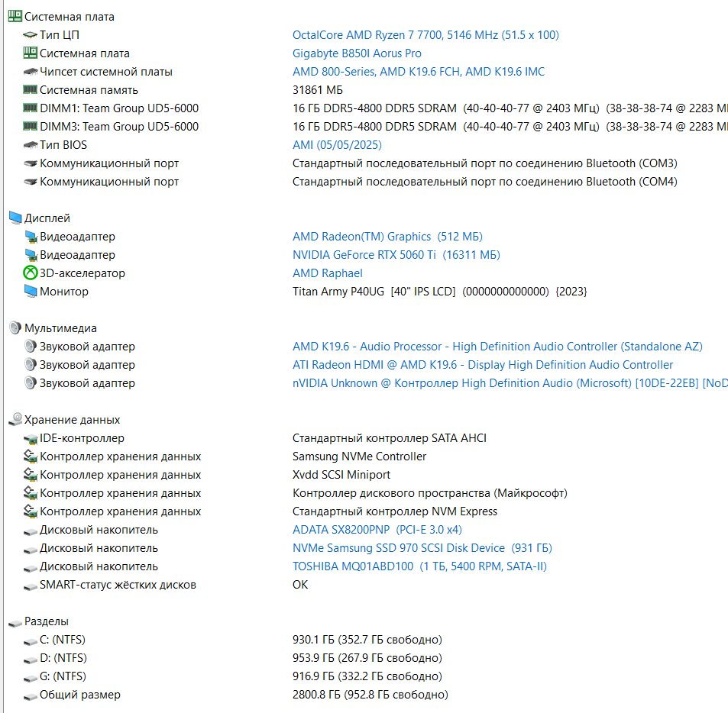
Task: Click the Мультимедиа section speaker icon
Action: (x=15, y=327)
